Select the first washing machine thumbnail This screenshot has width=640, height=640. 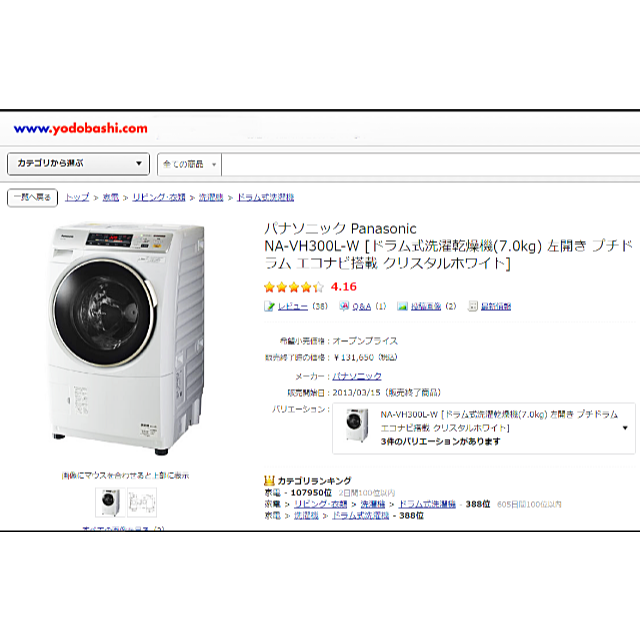pyautogui.click(x=110, y=502)
